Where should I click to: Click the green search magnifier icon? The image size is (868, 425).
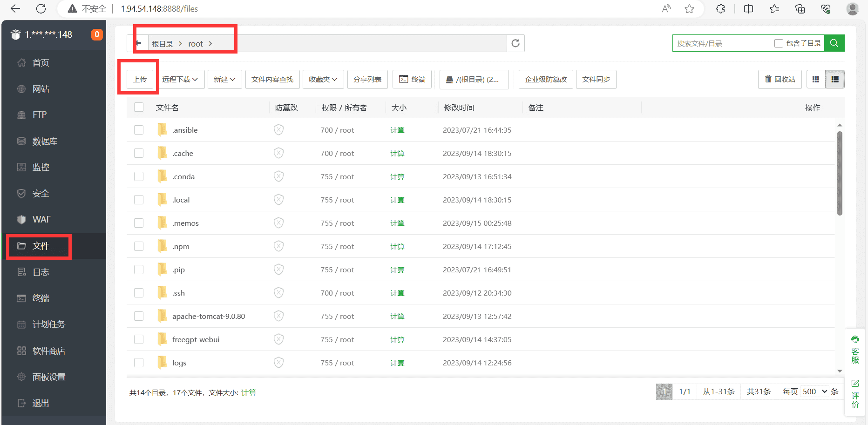coord(834,43)
